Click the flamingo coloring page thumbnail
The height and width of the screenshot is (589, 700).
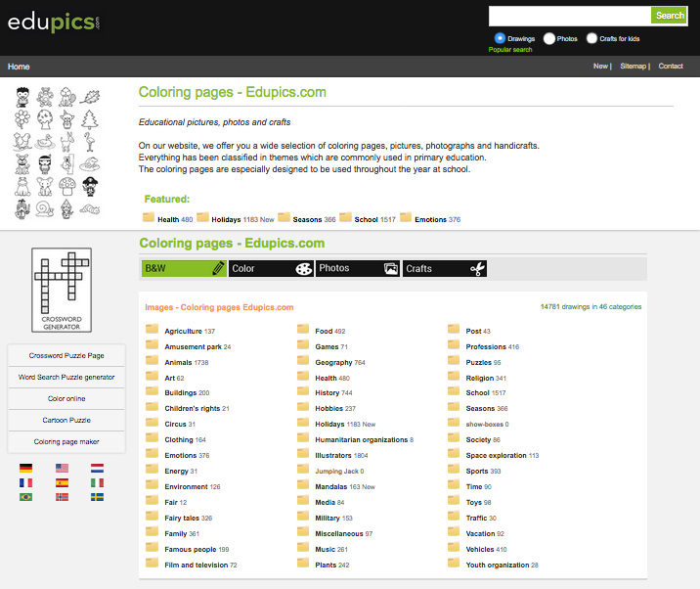pyautogui.click(x=90, y=142)
